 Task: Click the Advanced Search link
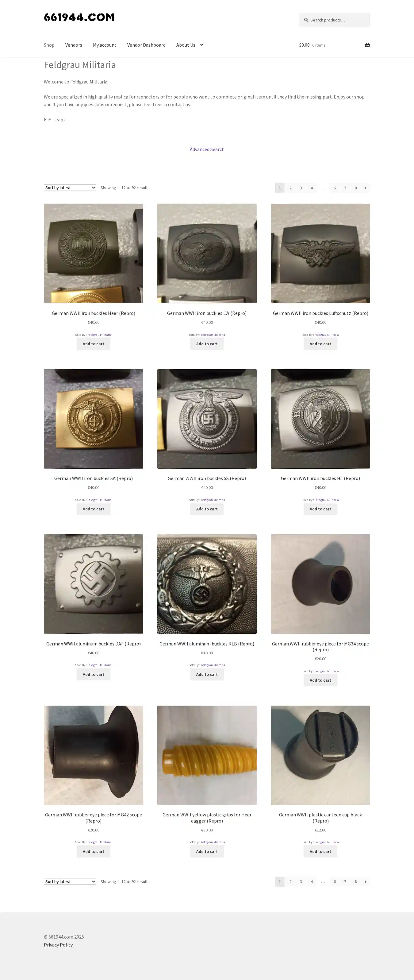click(x=207, y=149)
